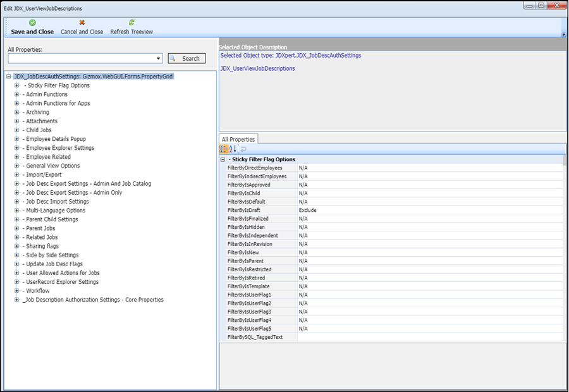Select the All Properties tab
This screenshot has width=569, height=392.
click(x=238, y=139)
